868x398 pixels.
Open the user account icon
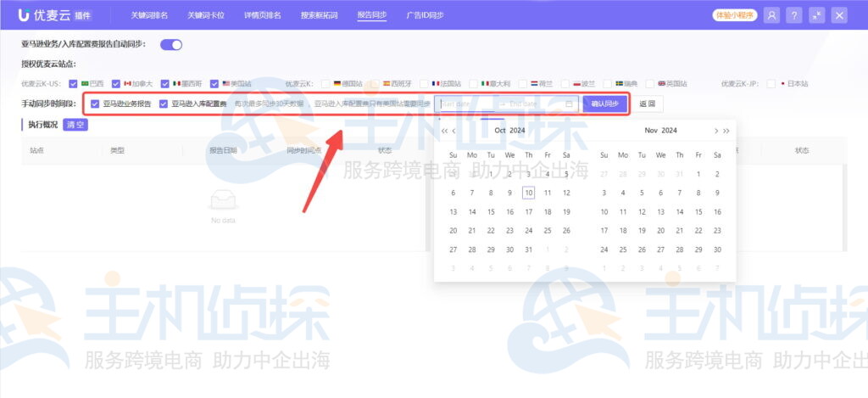coord(771,15)
